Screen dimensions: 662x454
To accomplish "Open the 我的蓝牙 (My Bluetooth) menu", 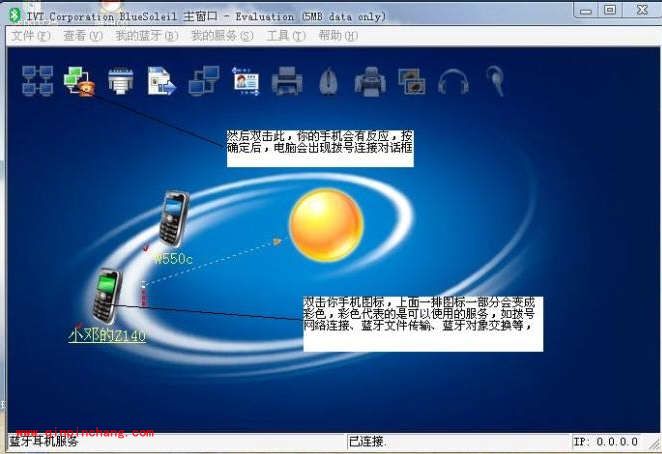I will point(145,35).
